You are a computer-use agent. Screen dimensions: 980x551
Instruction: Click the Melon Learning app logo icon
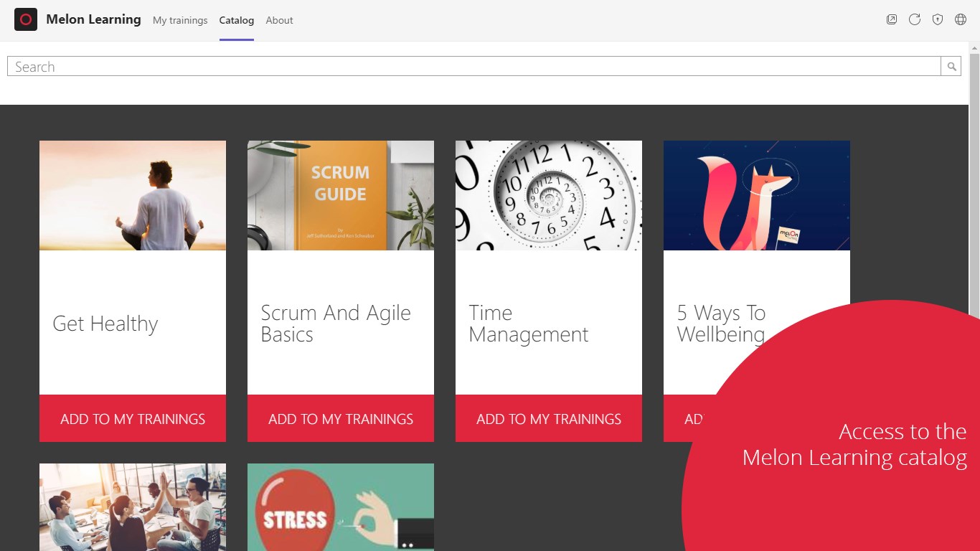coord(26,20)
